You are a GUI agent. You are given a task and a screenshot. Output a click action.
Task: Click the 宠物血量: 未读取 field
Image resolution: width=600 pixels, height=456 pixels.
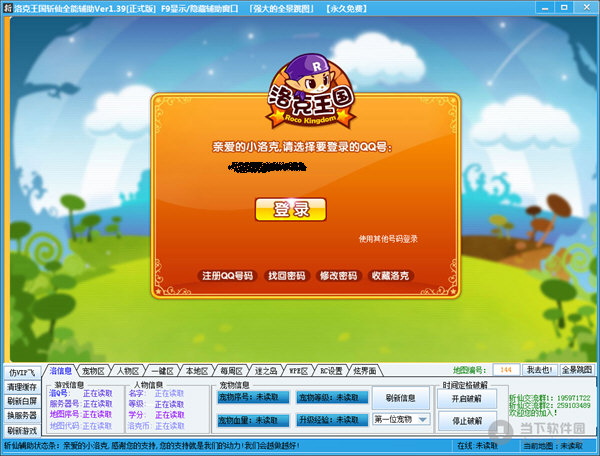(x=253, y=420)
